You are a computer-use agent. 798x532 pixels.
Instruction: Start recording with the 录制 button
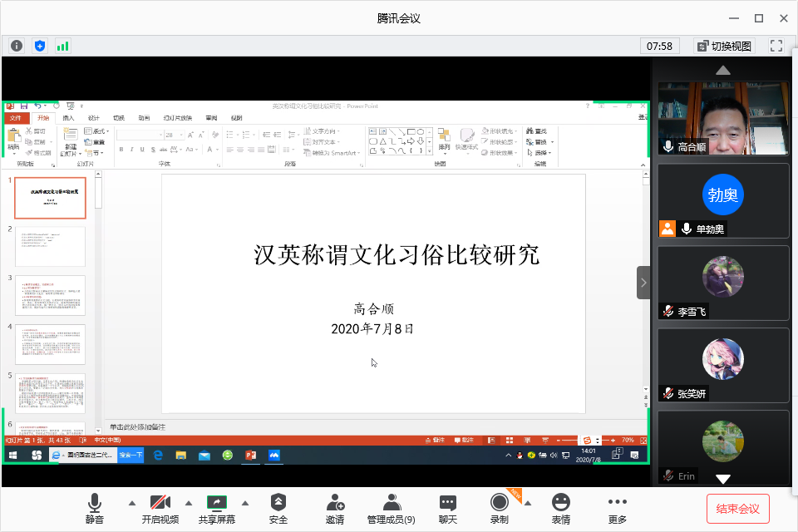[x=499, y=509]
